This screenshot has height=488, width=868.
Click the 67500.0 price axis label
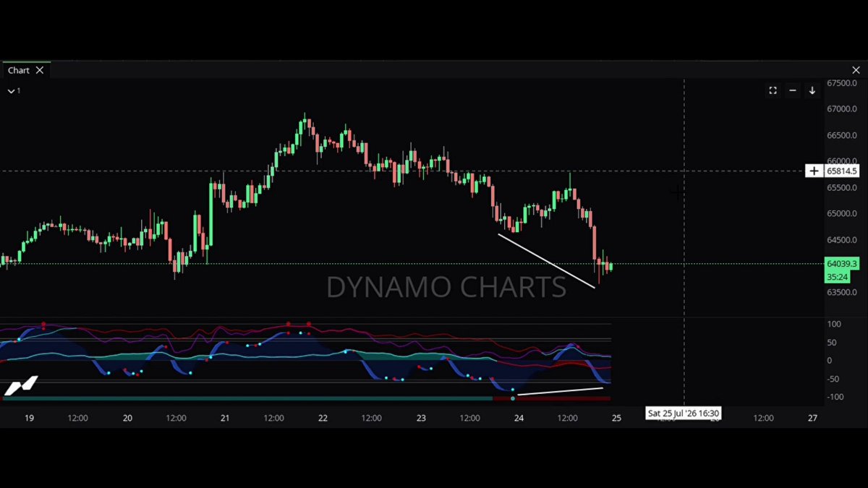[x=843, y=83]
